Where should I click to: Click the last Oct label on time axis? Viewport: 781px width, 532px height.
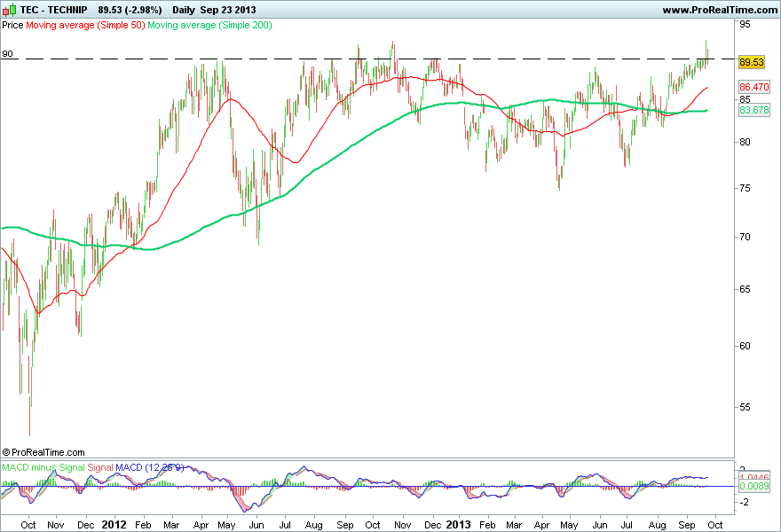click(x=715, y=525)
